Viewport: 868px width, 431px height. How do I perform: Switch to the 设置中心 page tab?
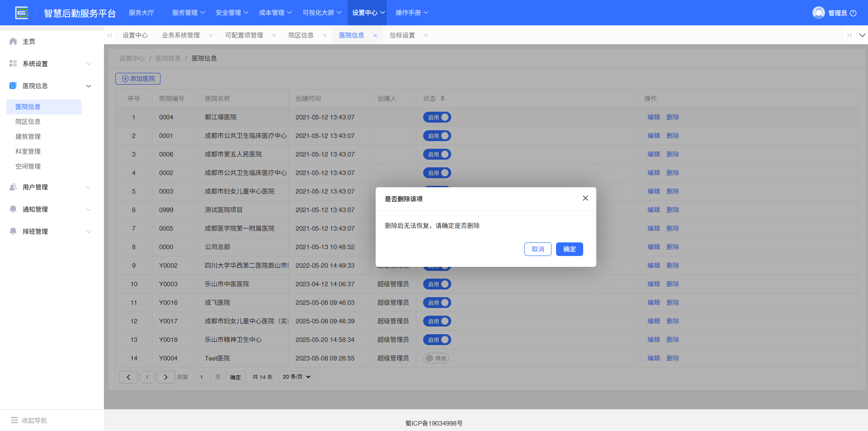tap(135, 35)
